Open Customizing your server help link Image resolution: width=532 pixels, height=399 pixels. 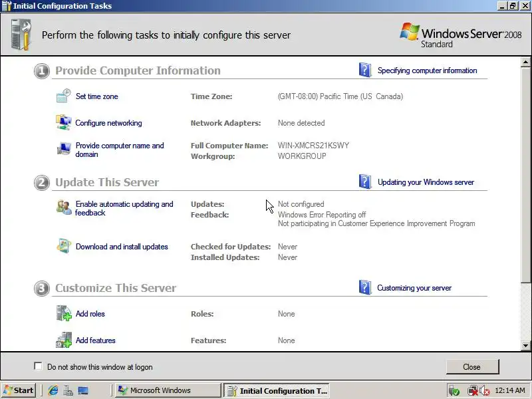pyautogui.click(x=414, y=288)
